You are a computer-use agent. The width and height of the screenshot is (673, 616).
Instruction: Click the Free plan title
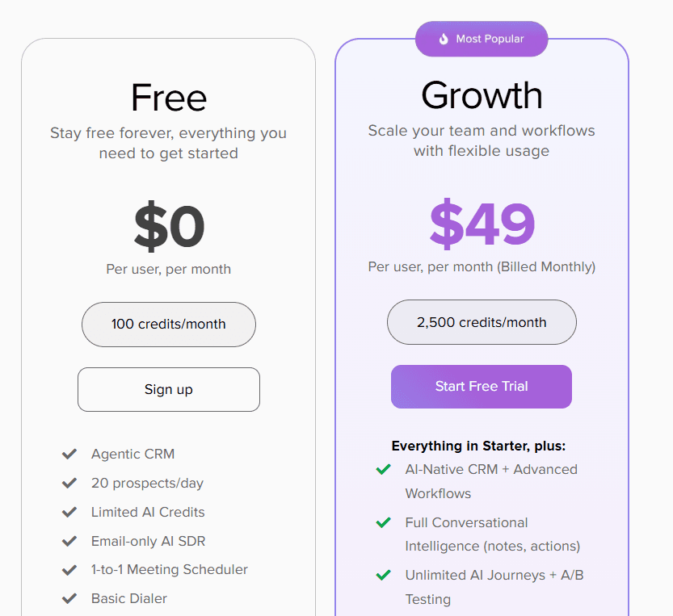(168, 97)
